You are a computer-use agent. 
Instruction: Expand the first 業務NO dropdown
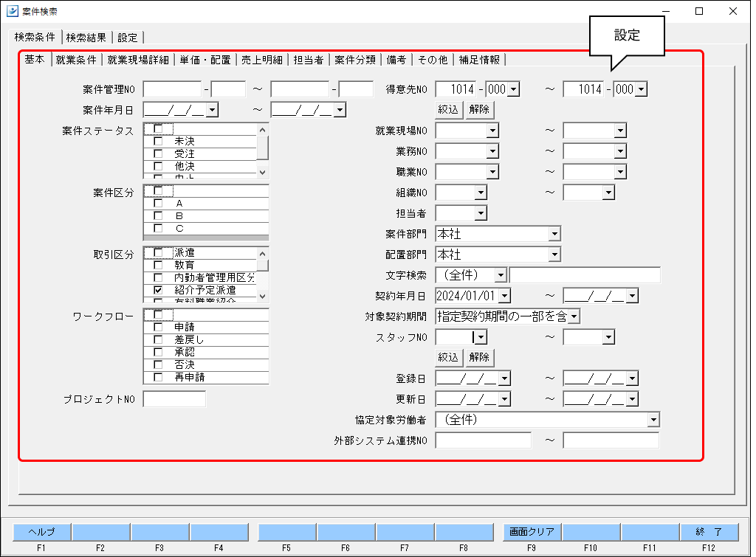492,151
